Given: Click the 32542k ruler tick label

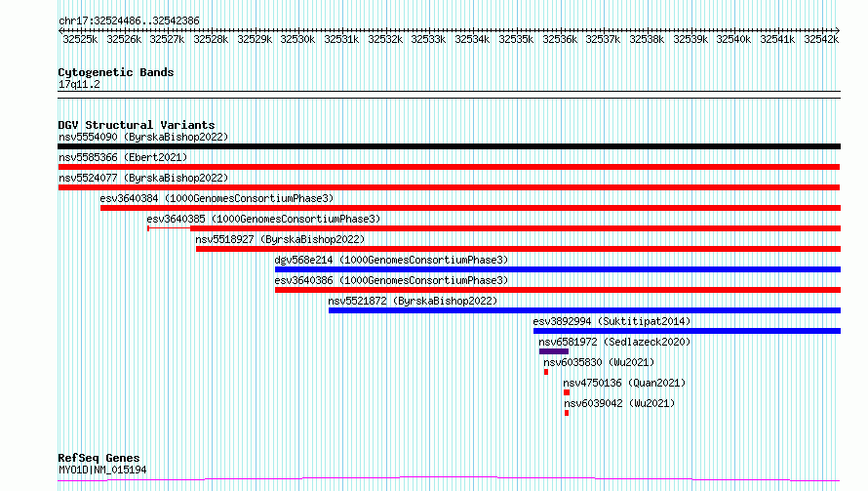Looking at the screenshot, I should coord(821,39).
